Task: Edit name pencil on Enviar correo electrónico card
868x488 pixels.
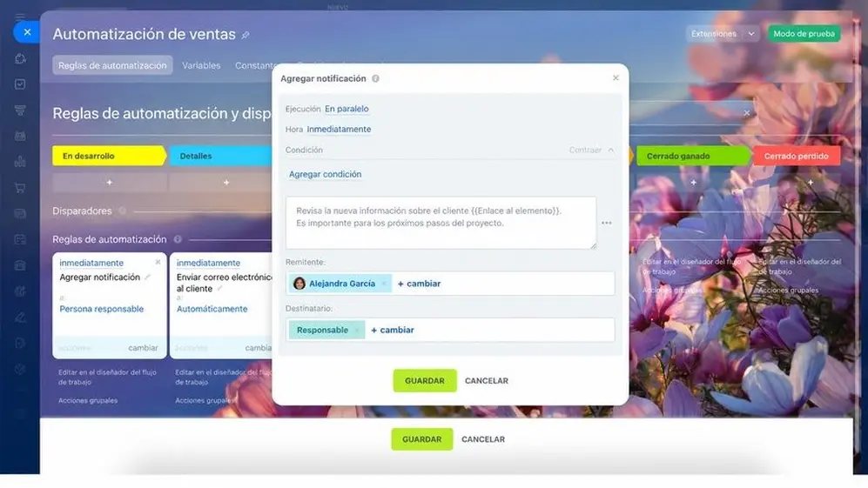Action: click(x=219, y=289)
